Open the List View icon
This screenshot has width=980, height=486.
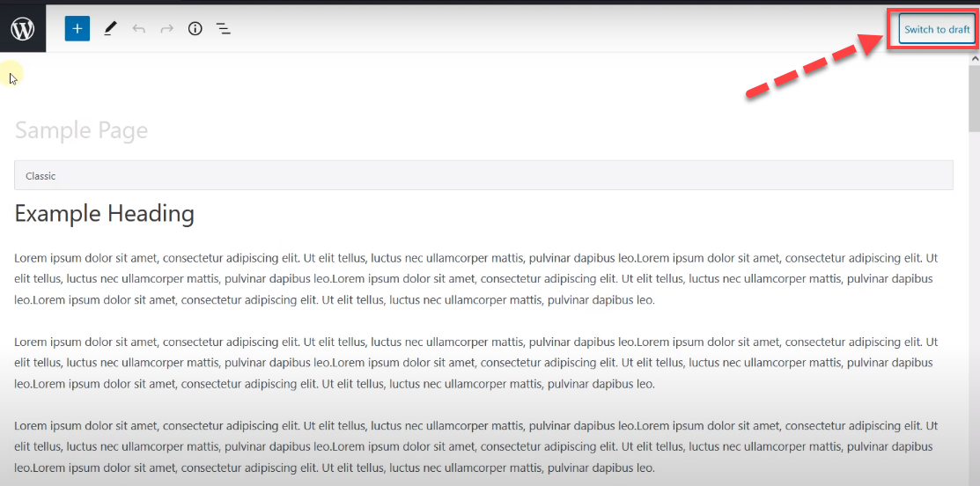point(223,29)
